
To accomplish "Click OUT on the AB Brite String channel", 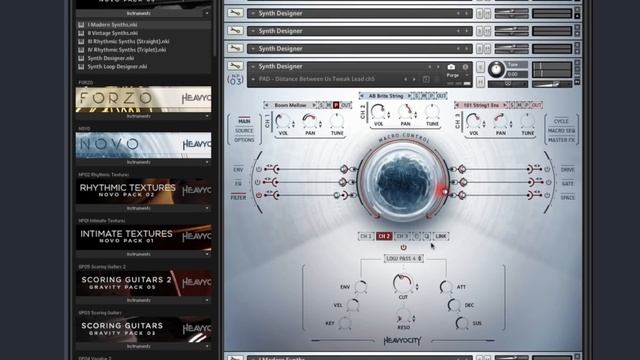I will pyautogui.click(x=441, y=96).
